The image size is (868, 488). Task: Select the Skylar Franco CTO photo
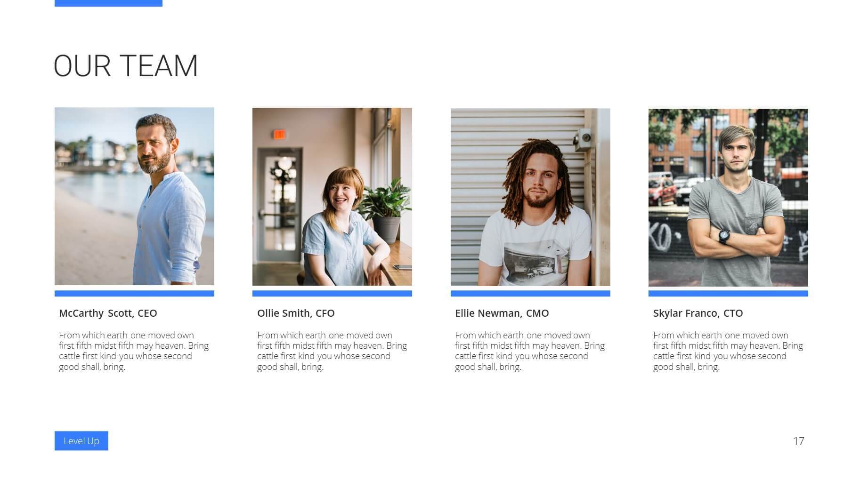coord(728,198)
